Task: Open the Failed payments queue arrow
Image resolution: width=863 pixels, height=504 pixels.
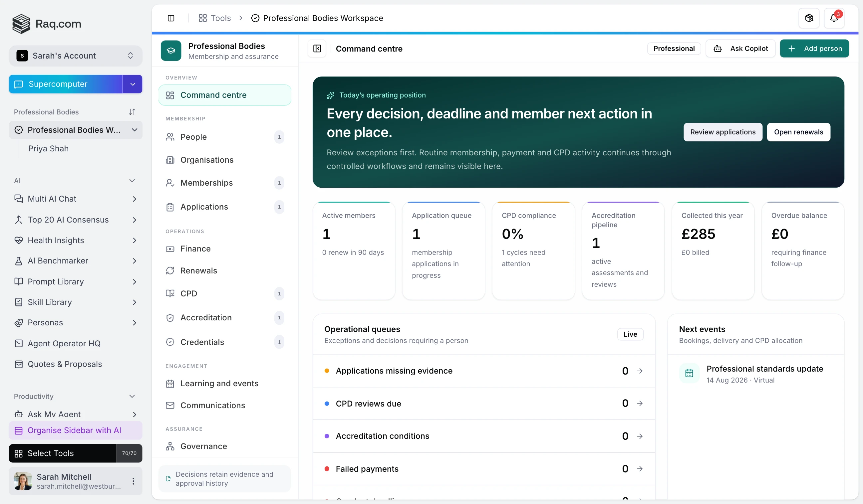Action: 640,469
